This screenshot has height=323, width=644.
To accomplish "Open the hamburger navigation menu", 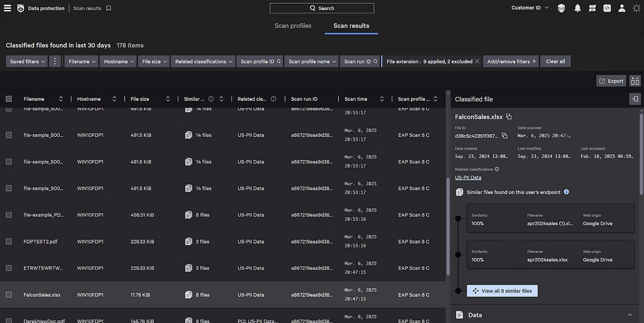I will coord(7,8).
